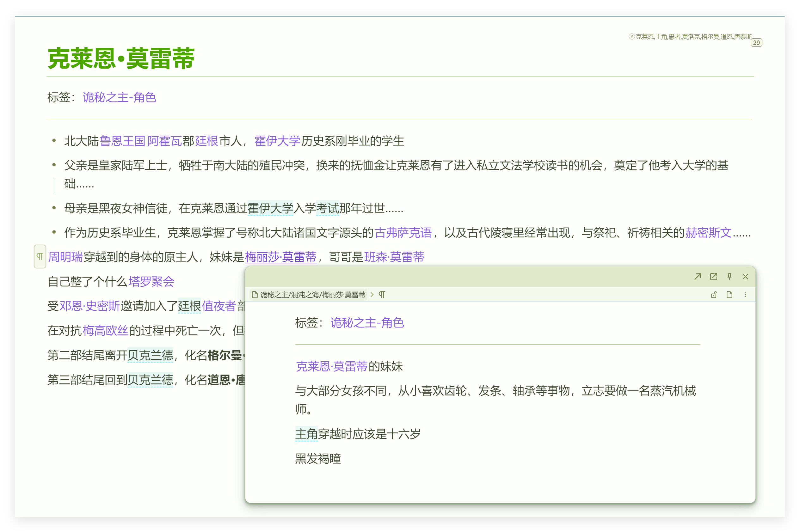Pin the floating preview popup

pos(729,277)
